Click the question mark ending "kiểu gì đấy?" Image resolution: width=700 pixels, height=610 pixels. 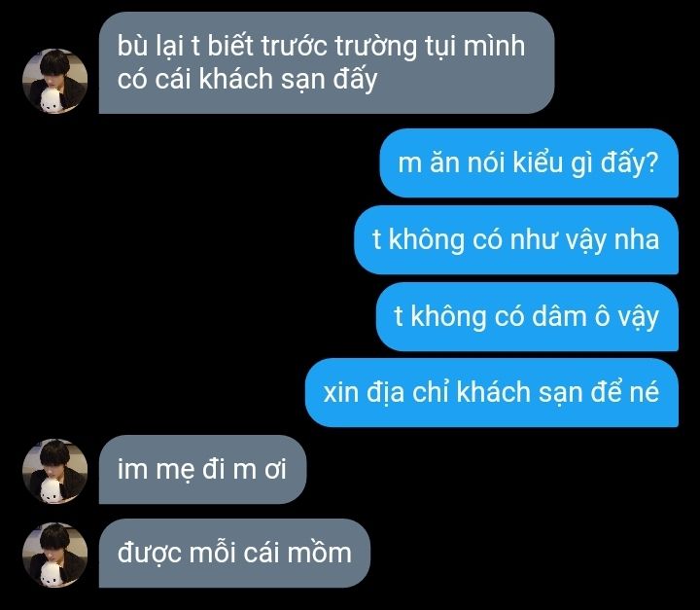(x=652, y=162)
